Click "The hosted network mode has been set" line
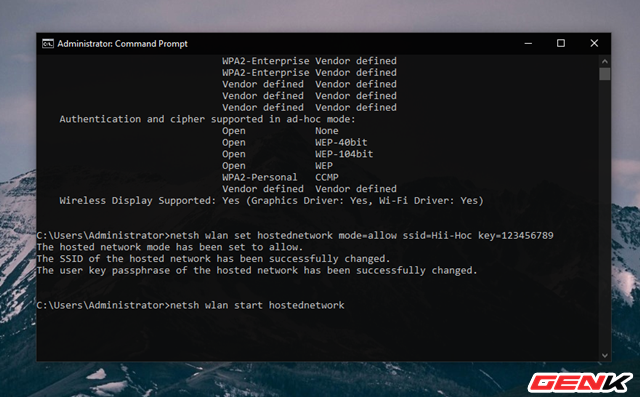The image size is (640, 397). coord(170,247)
